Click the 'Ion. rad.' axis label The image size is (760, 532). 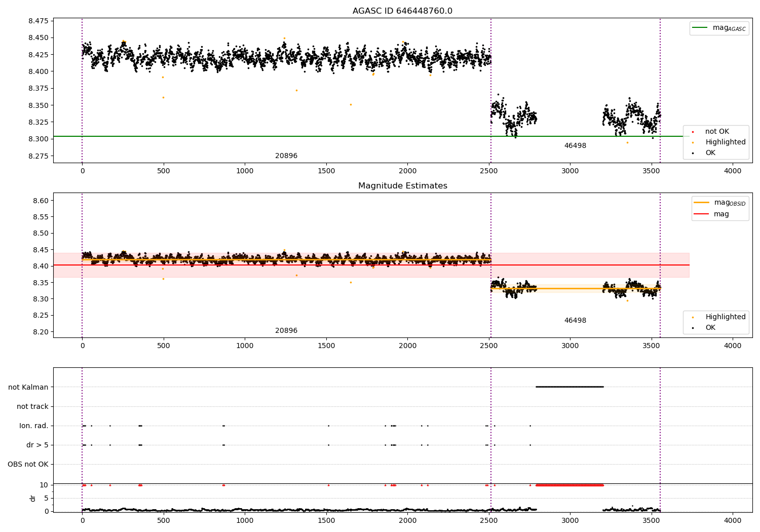pos(34,426)
